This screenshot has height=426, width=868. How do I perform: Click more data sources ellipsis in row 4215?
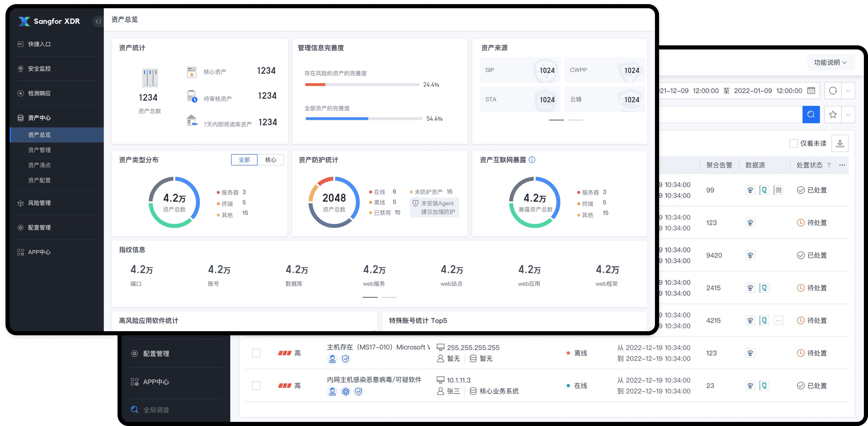[778, 321]
